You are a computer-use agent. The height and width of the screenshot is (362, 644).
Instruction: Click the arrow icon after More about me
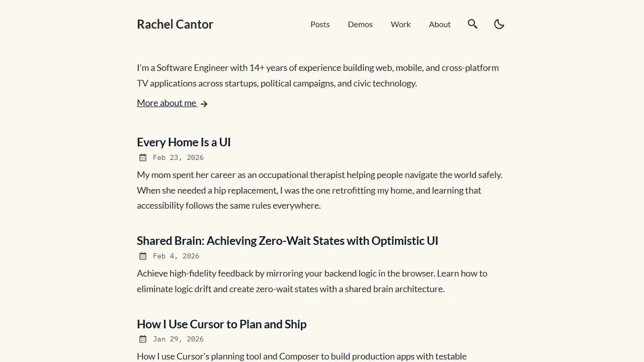pyautogui.click(x=204, y=103)
